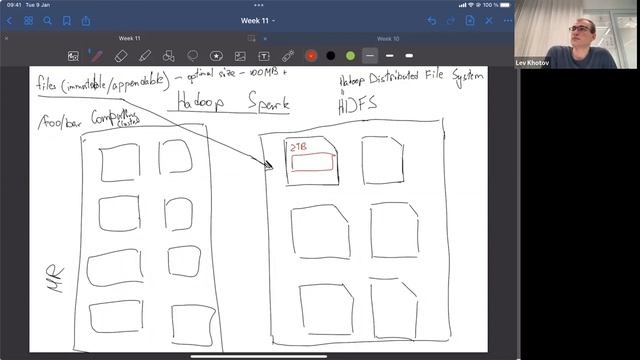The image size is (640, 360).
Task: Bookmark the current page
Action: pos(67,20)
